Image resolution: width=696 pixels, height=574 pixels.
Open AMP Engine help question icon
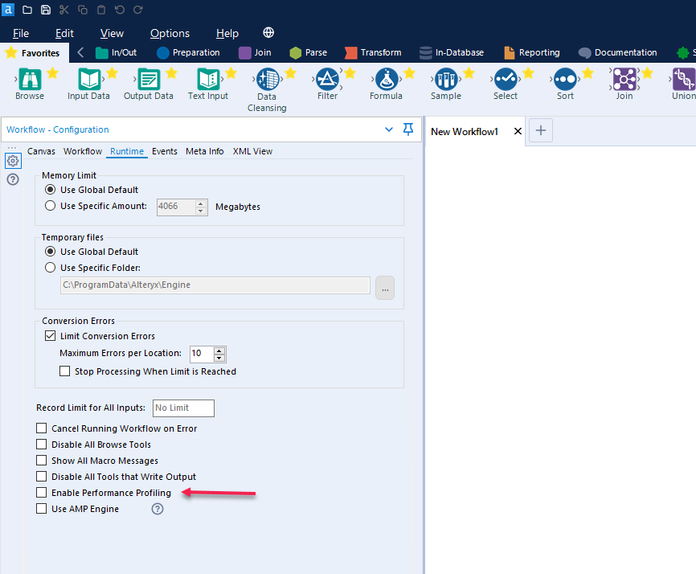tap(157, 509)
